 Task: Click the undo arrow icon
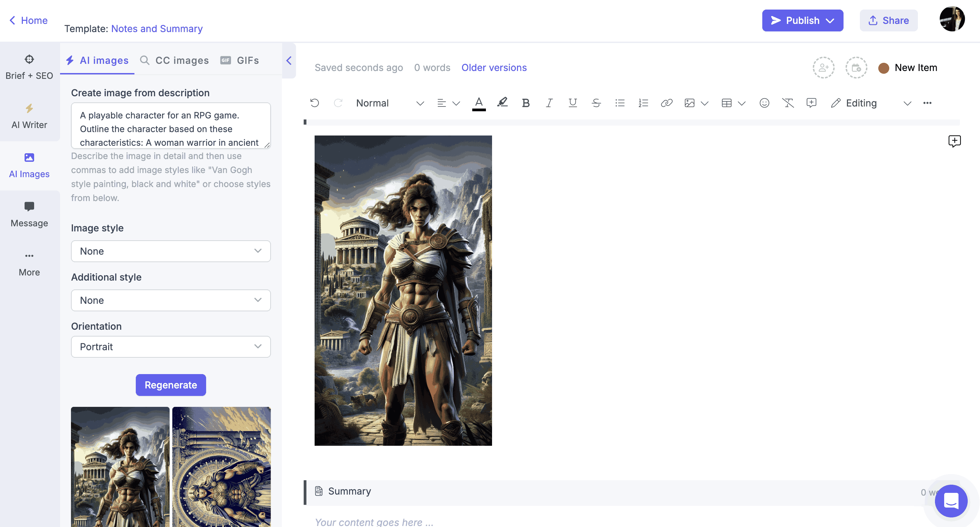tap(315, 102)
